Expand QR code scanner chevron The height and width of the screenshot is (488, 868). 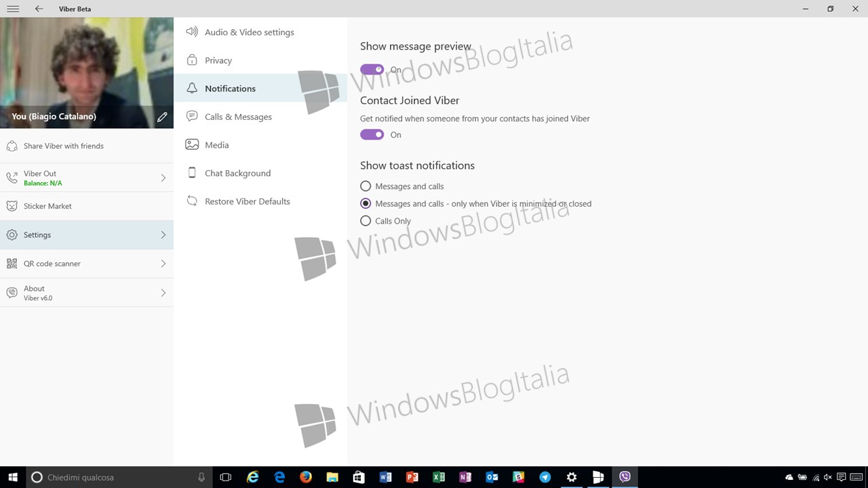163,264
